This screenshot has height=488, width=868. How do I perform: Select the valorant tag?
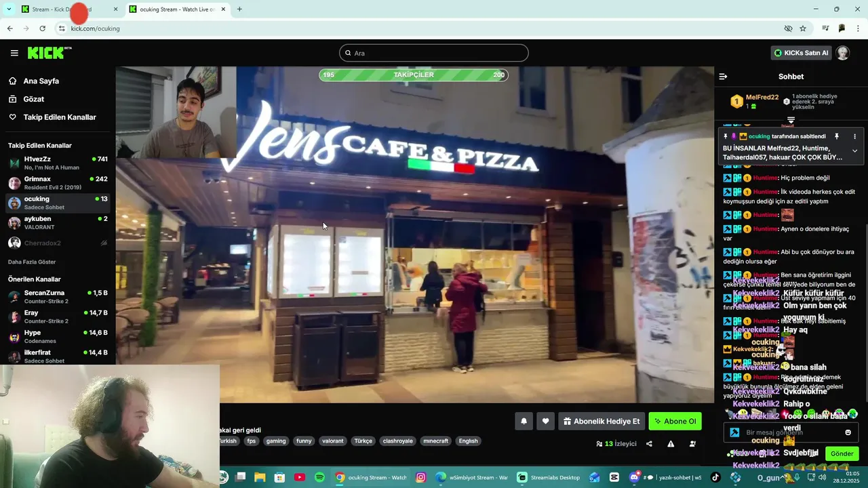pos(333,441)
